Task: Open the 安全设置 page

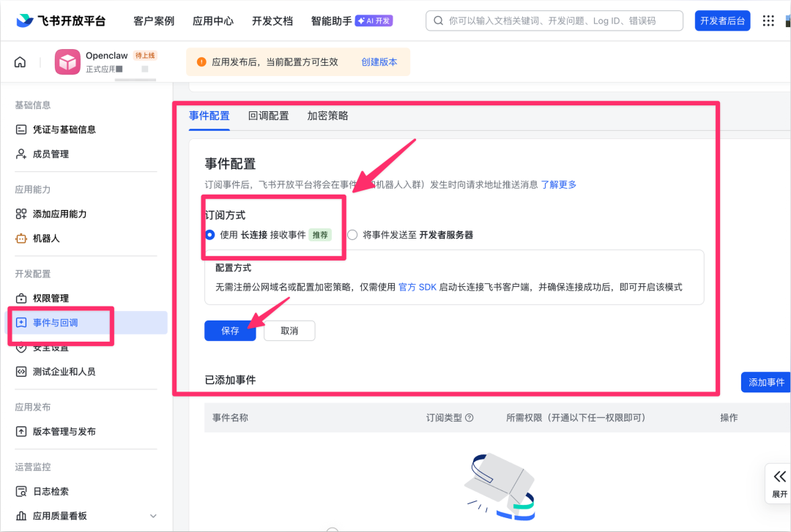Action: 50,347
